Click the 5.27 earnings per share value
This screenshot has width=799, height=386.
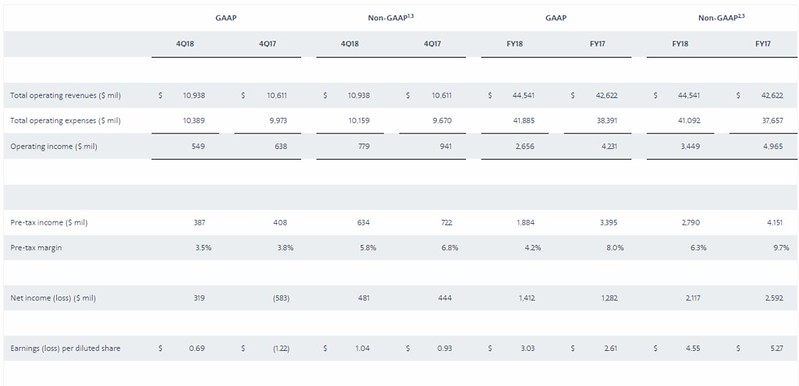[776, 348]
